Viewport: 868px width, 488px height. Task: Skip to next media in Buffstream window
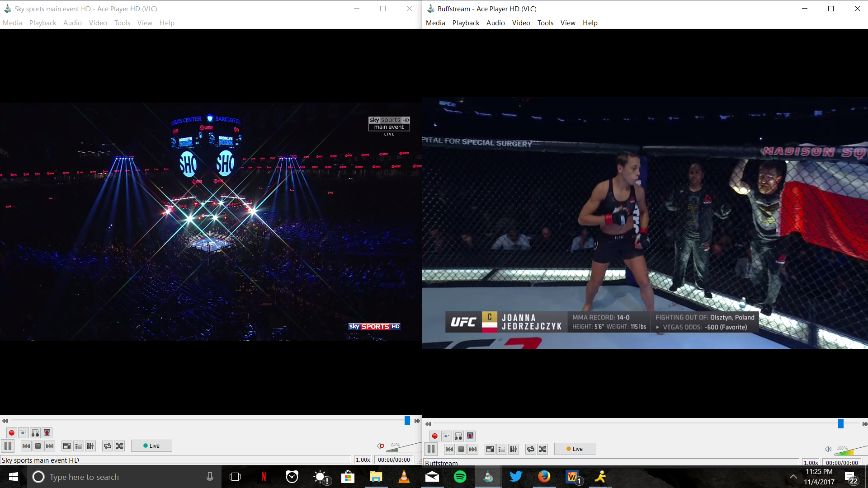point(473,449)
